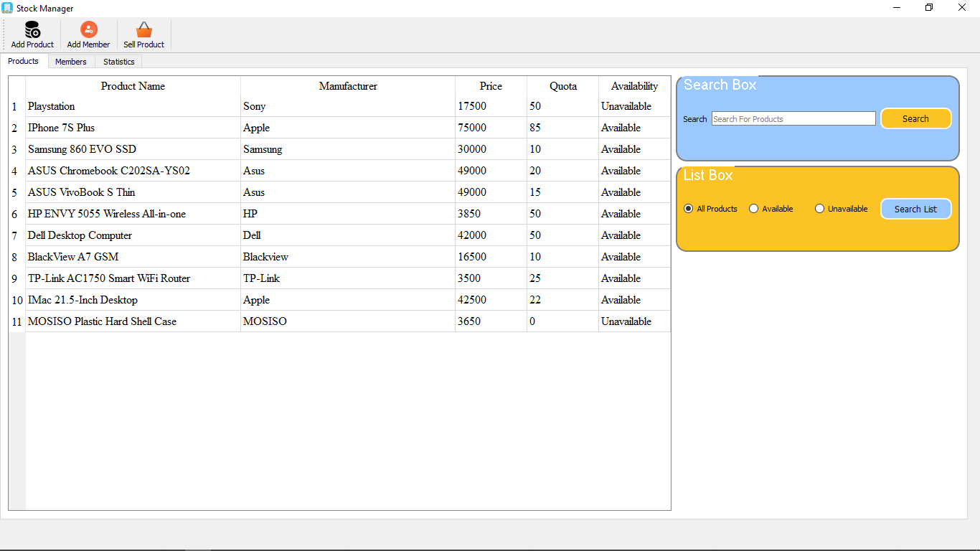Screen dimensions: 980x551
Task: Click the HP manufacturer cell
Action: pos(348,214)
